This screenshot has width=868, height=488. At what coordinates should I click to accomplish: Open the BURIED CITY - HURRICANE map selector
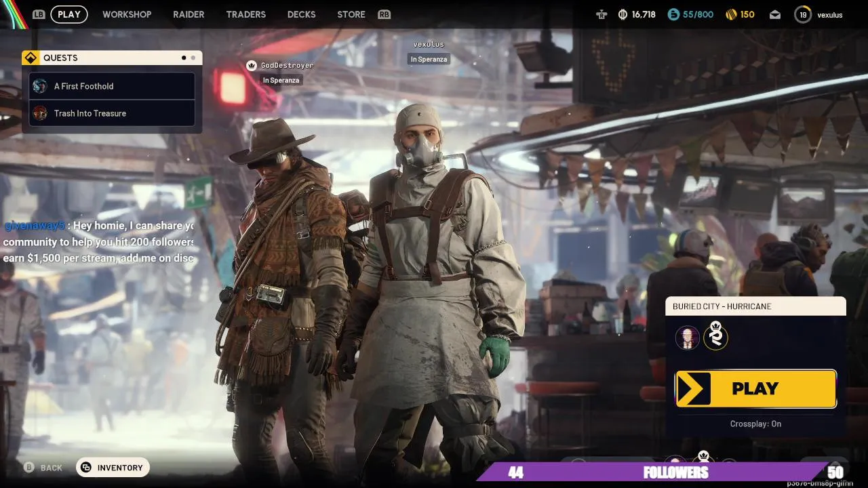(755, 306)
